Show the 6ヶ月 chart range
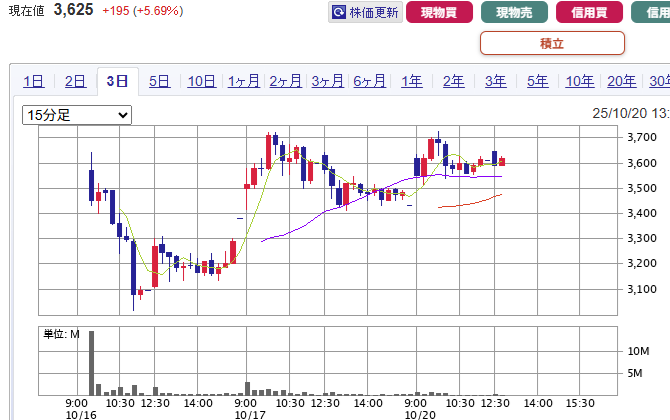 click(x=369, y=82)
